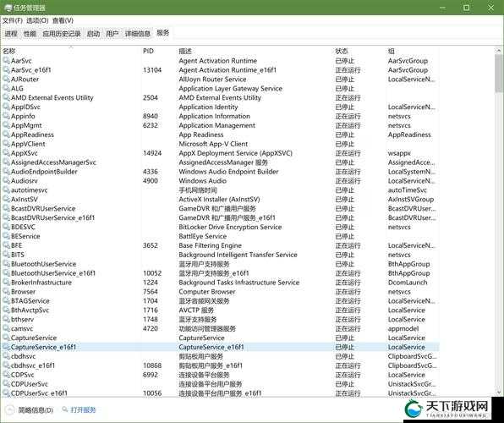Switch to the 应用历史记录 tab
This screenshot has width=504, height=423.
coord(62,34)
